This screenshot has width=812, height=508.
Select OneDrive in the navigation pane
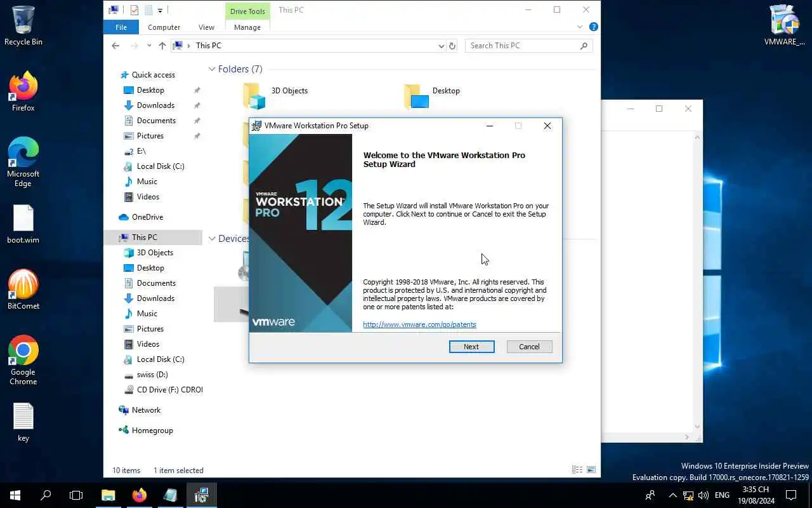[x=147, y=217]
